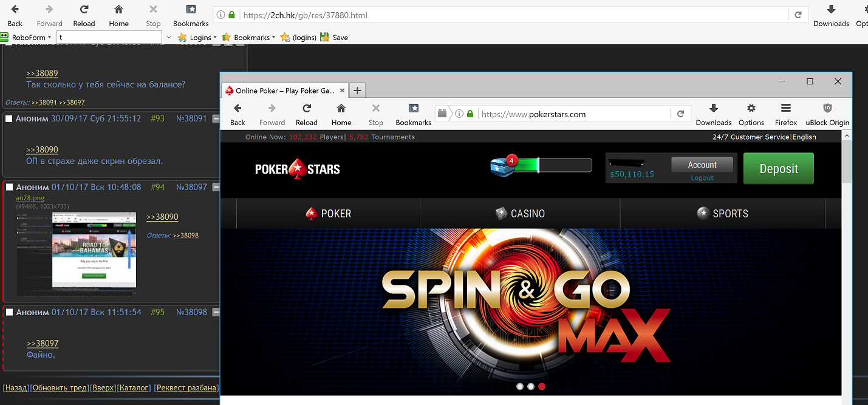Open the RoboForm dropdown menu

26,38
